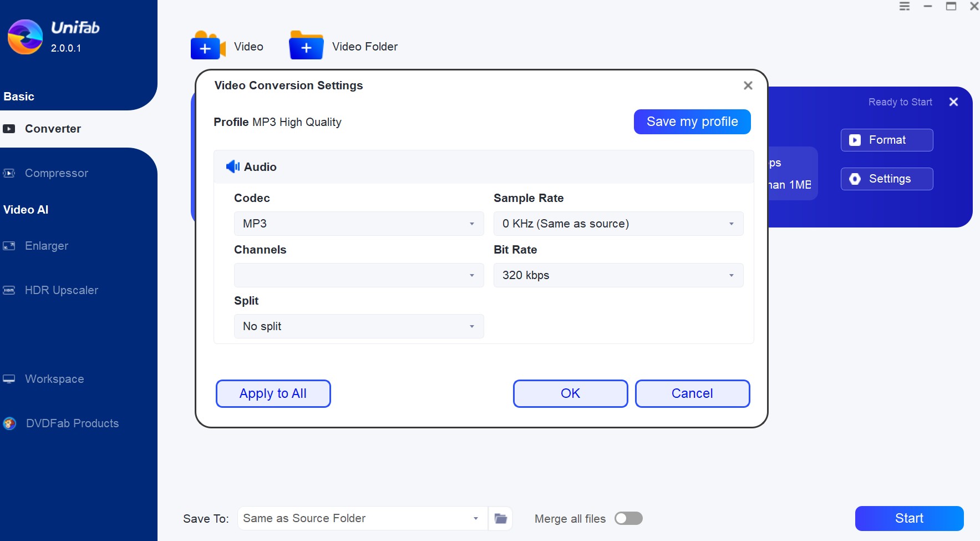This screenshot has width=980, height=541.
Task: Select HDR Upscaler in the sidebar
Action: pyautogui.click(x=62, y=290)
